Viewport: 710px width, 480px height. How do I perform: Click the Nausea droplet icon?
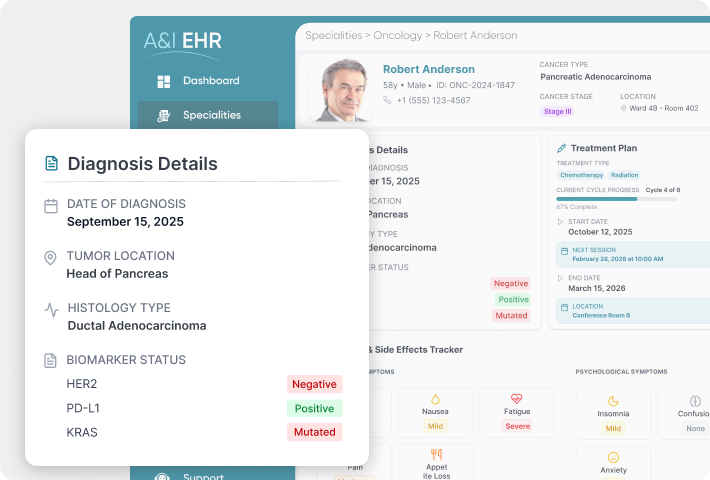point(435,399)
